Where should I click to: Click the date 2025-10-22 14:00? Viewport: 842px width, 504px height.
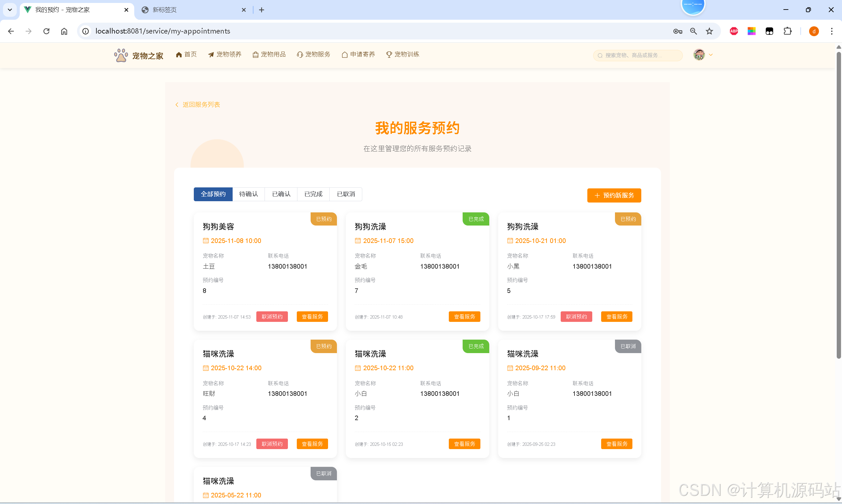(x=236, y=368)
